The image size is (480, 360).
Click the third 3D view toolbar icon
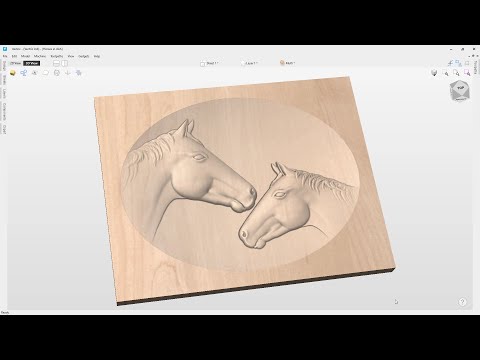[35, 73]
